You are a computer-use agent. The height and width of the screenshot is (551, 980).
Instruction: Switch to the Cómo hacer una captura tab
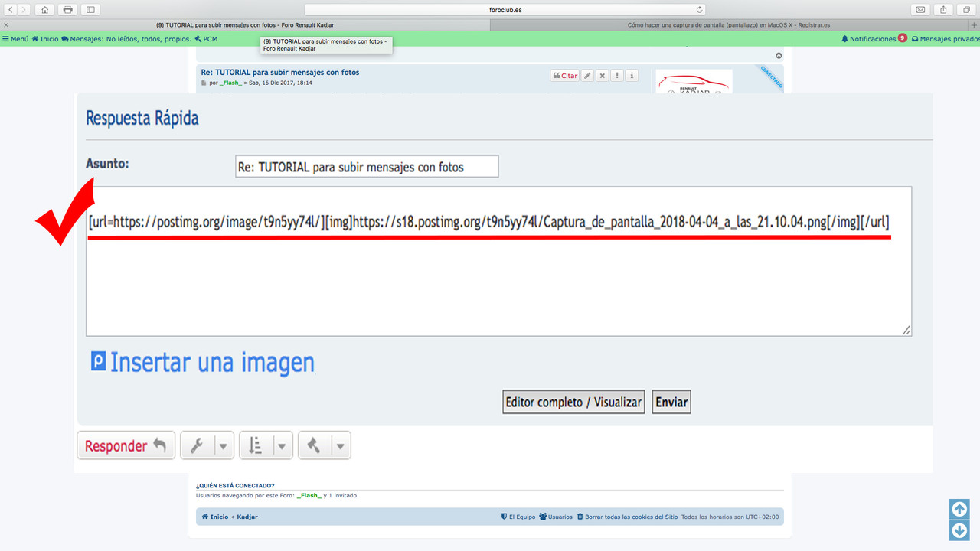[x=729, y=25]
